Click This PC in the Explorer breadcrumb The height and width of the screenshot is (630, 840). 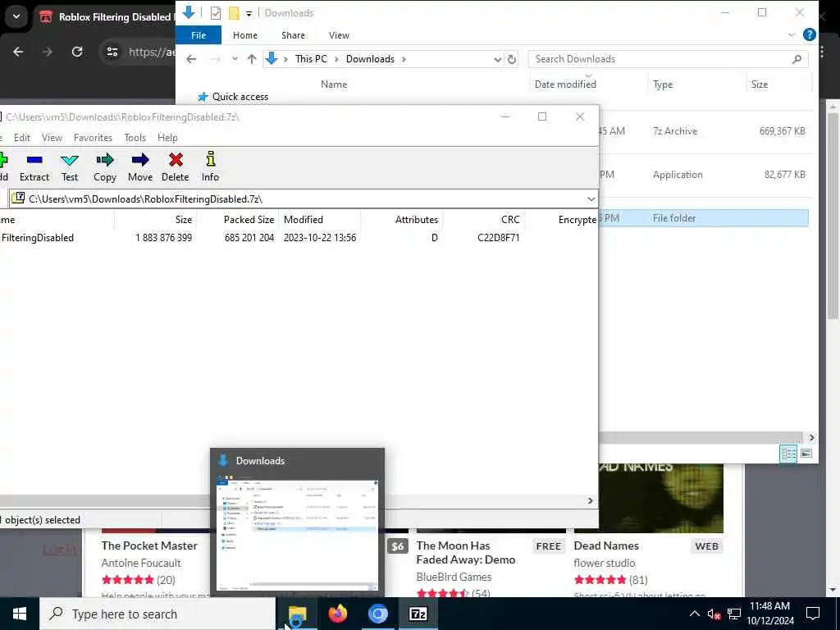[x=311, y=59]
